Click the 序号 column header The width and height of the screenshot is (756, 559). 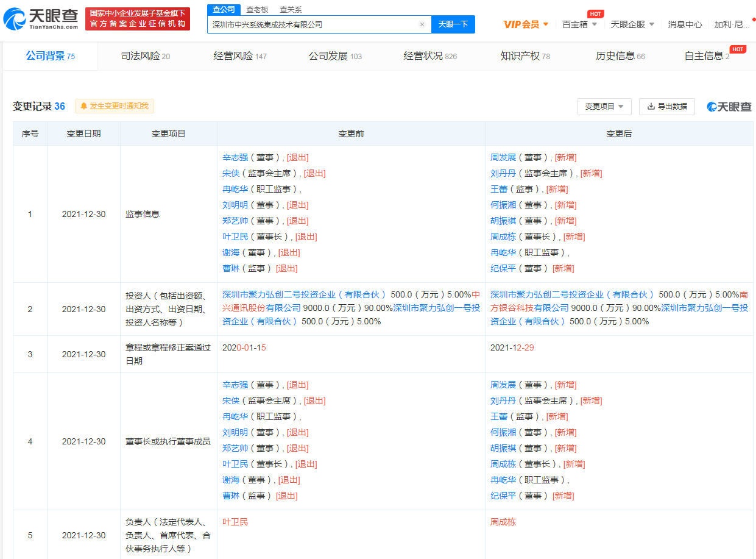pyautogui.click(x=30, y=134)
